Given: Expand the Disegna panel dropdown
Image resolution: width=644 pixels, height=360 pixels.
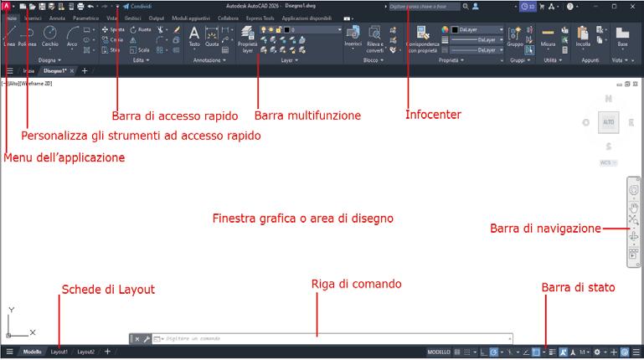Looking at the screenshot, I should 49,60.
